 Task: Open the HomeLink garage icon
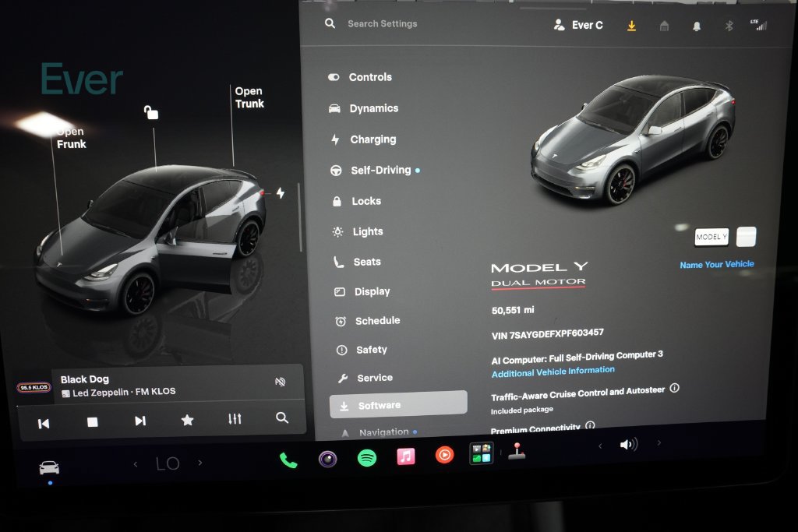(x=664, y=26)
